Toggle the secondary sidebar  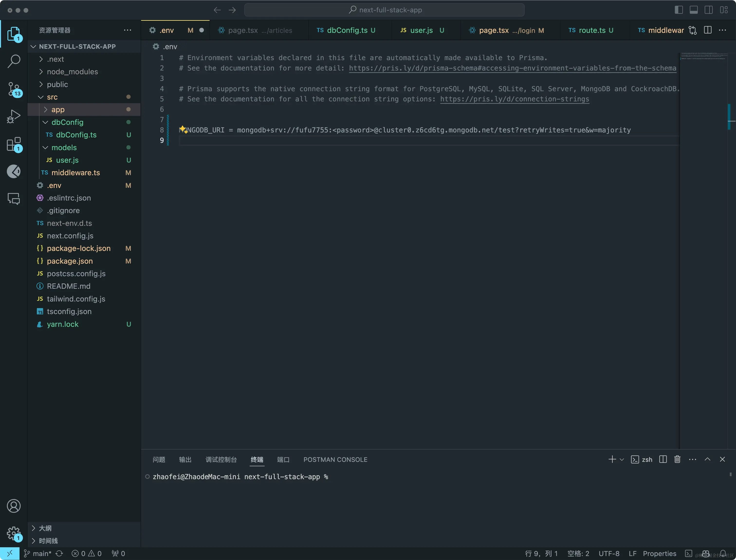pyautogui.click(x=708, y=10)
